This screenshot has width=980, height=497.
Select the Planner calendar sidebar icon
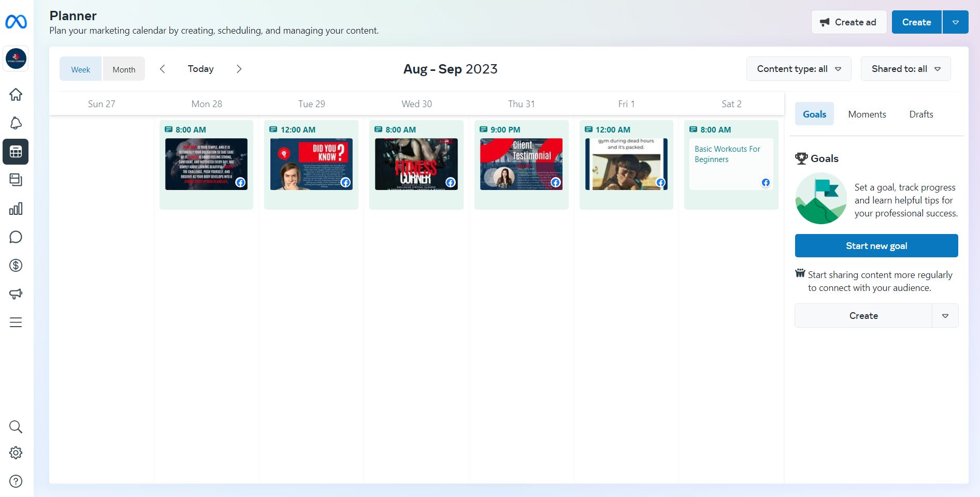click(x=16, y=152)
